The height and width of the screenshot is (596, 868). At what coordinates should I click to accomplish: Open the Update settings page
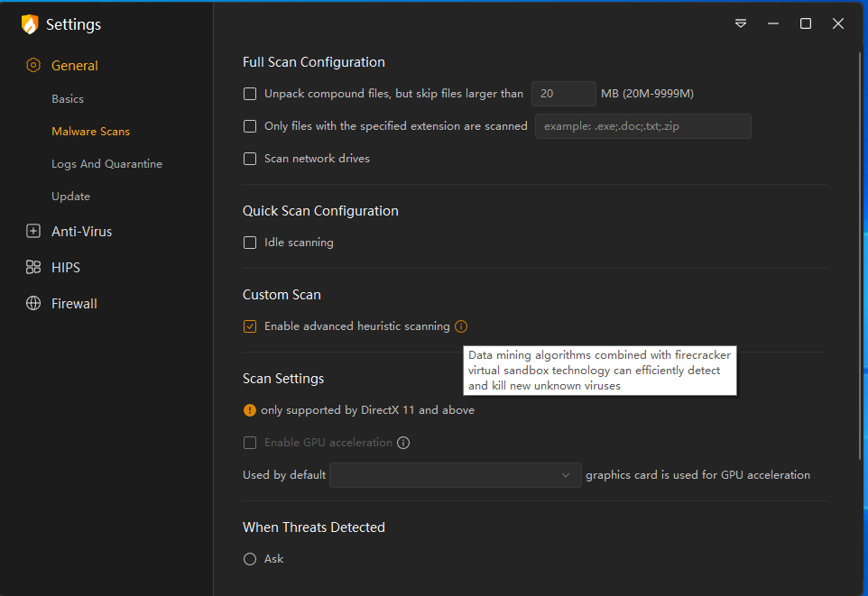pos(70,197)
